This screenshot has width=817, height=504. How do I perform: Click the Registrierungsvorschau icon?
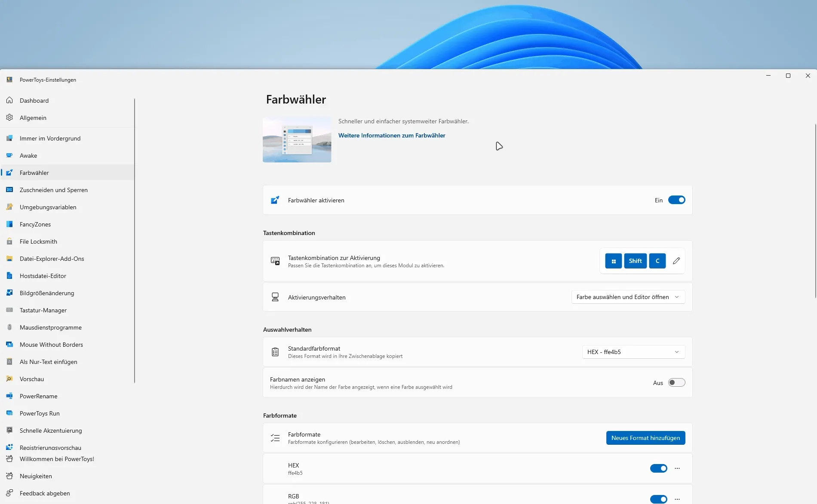9,447
